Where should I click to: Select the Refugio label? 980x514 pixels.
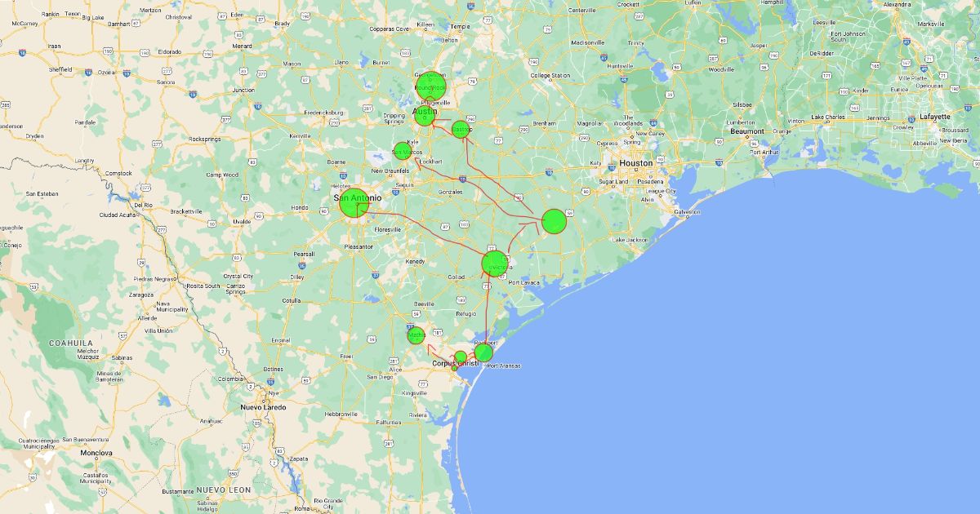tap(465, 313)
